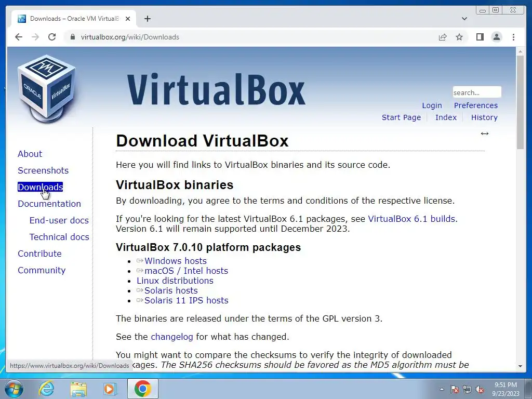Screen dimensions: 532x399
Task: Click VirtualBox 7.0.10 platform packages heading
Action: [x=208, y=247]
